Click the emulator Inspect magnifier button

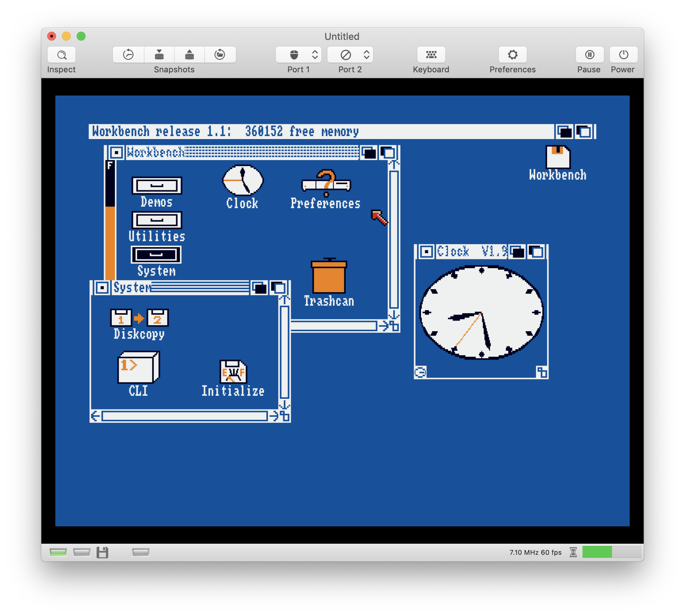pos(62,55)
